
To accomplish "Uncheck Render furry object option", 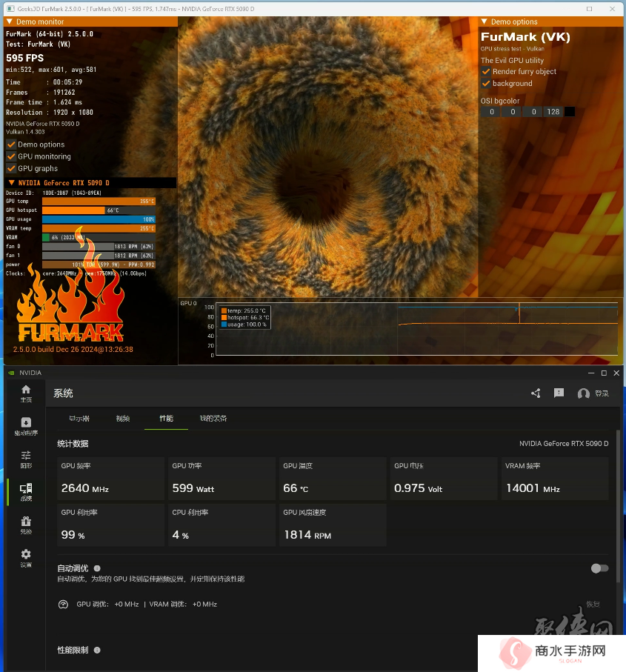I will click(x=486, y=72).
